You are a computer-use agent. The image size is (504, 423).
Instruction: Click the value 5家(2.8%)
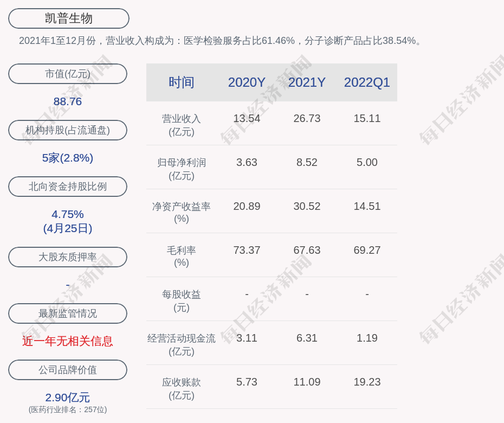pos(68,158)
